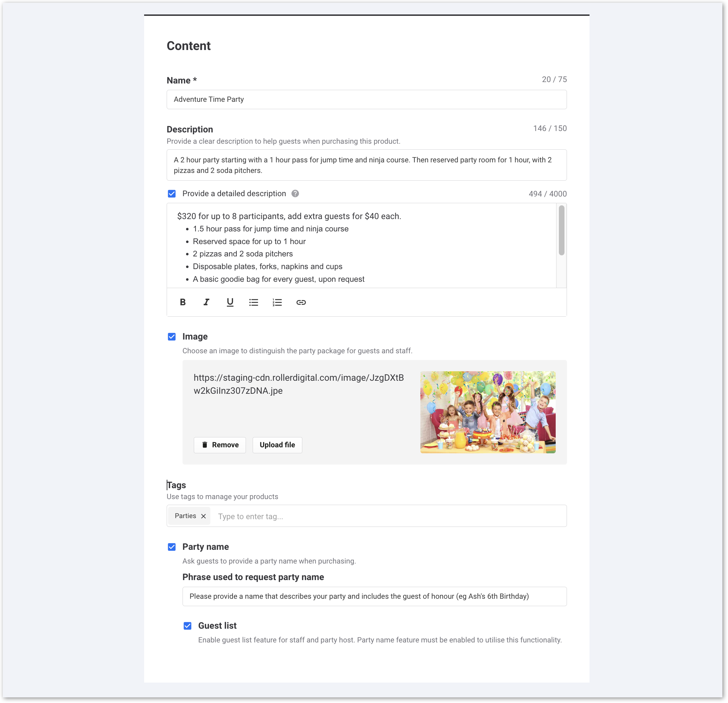728x703 pixels.
Task: Focus the Type to enter tag field
Action: (390, 516)
